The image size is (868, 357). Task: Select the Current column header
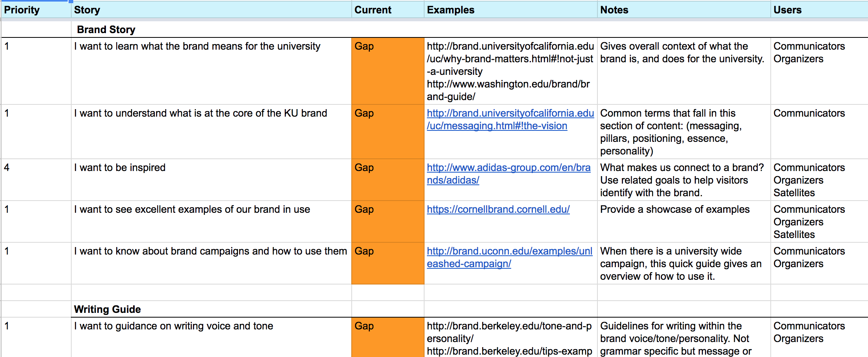[388, 10]
